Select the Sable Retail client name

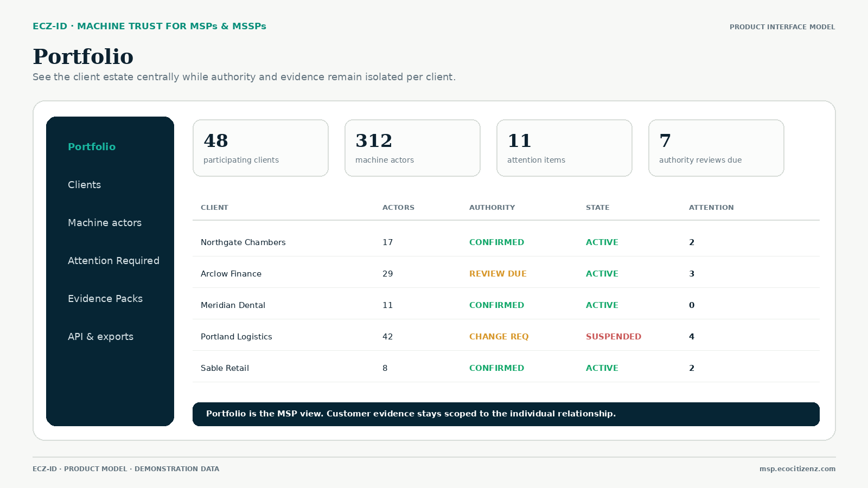point(225,368)
